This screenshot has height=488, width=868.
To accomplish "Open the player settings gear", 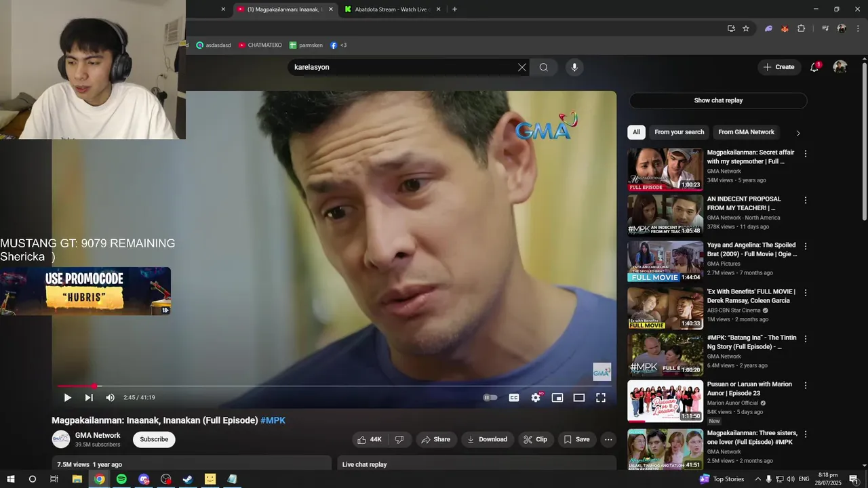I will click(x=536, y=398).
